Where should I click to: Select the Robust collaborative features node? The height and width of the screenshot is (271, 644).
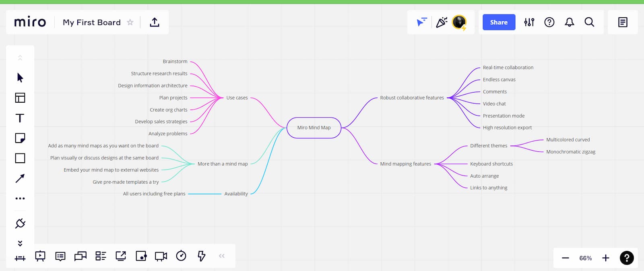click(x=412, y=98)
